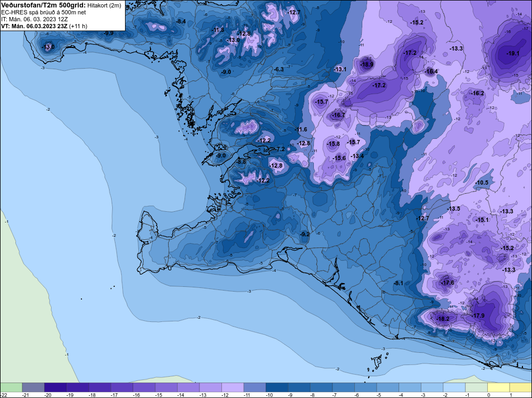532x398 pixels.
Task: Click the legend scale label -16
Action: click(136, 395)
